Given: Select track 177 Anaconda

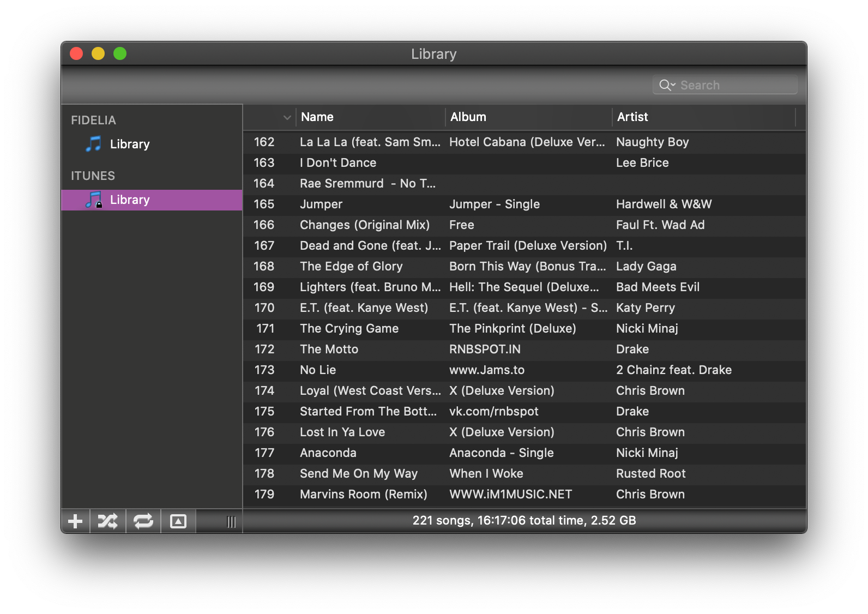Looking at the screenshot, I should pyautogui.click(x=328, y=453).
